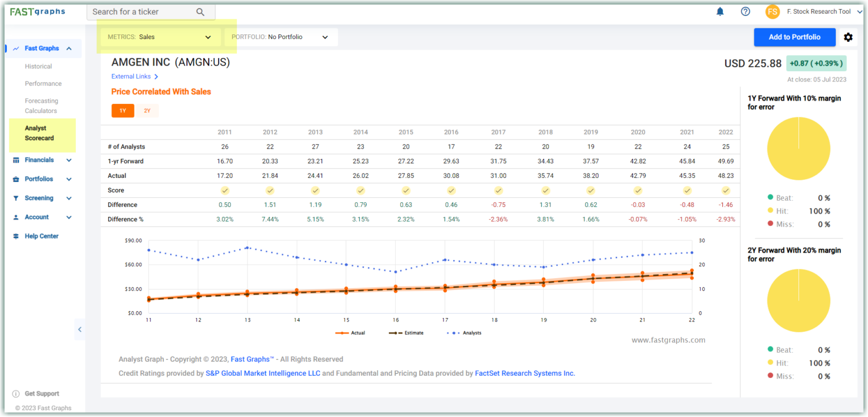Click the Screening funnel icon
868x417 pixels.
coord(16,198)
